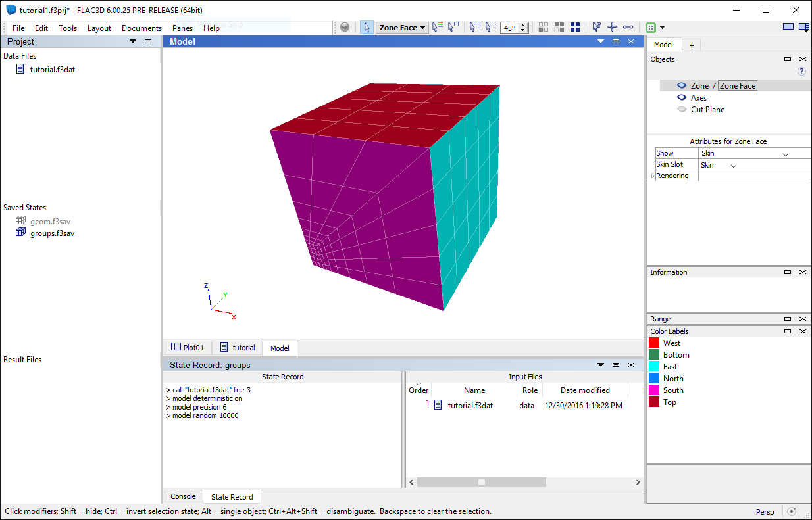Show the Cut Plane object

(682, 110)
